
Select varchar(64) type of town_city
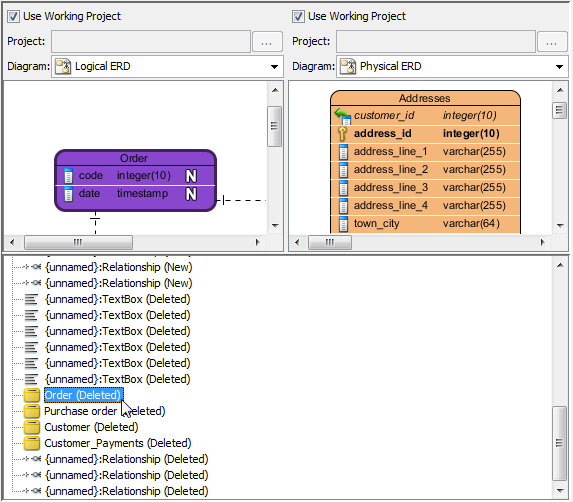(x=471, y=224)
